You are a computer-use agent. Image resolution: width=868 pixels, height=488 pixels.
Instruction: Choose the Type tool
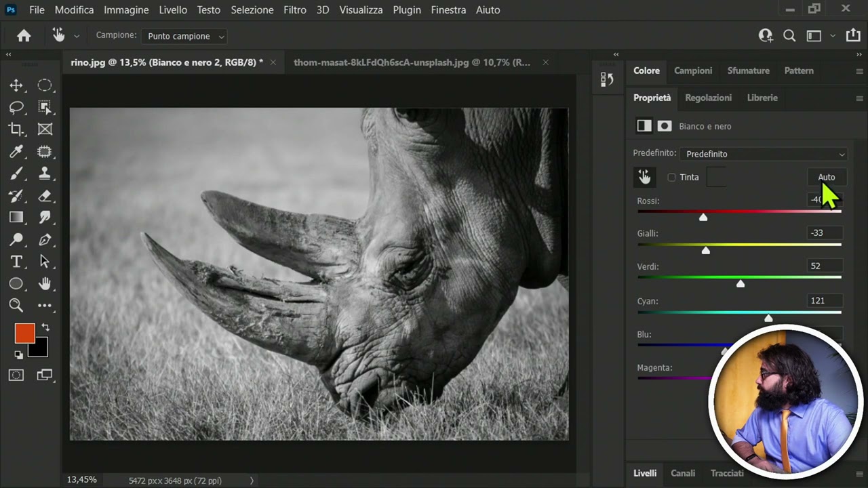(x=16, y=262)
